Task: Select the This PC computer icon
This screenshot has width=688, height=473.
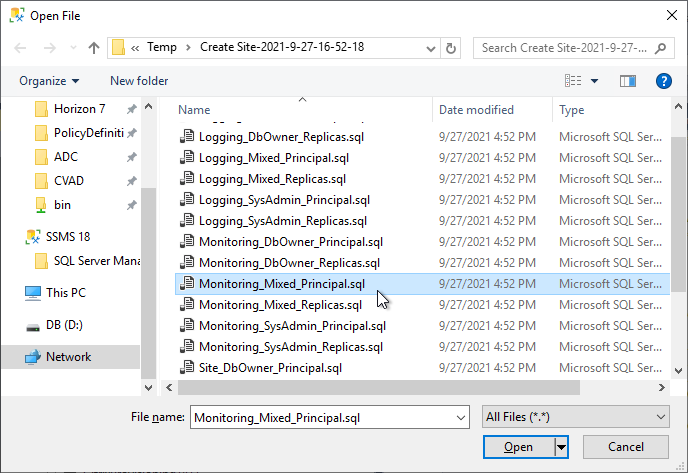Action: tap(33, 293)
